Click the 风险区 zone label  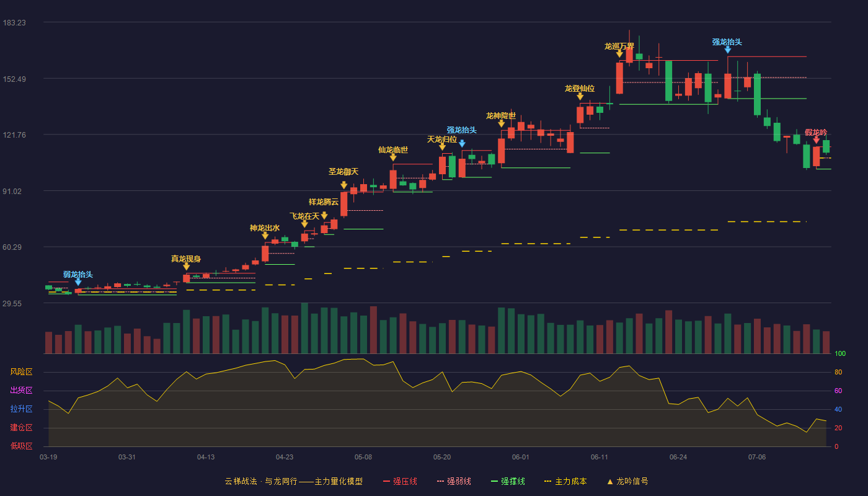coord(21,372)
